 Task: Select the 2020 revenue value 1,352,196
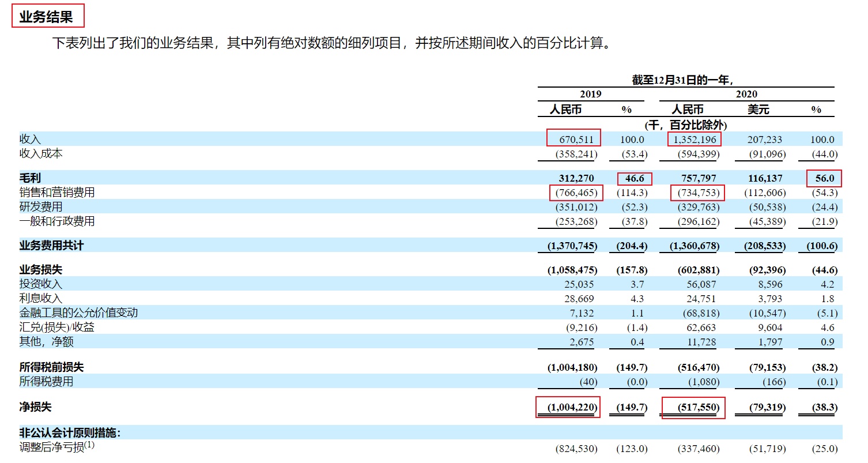coord(694,139)
